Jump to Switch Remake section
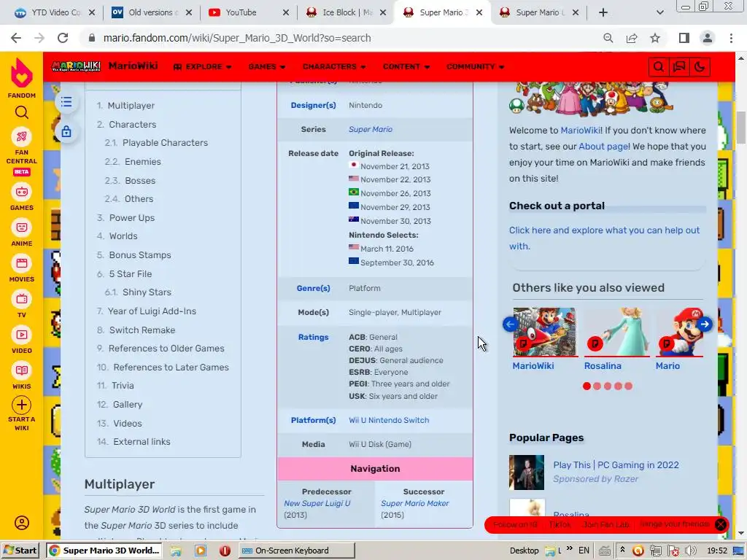 (x=142, y=330)
